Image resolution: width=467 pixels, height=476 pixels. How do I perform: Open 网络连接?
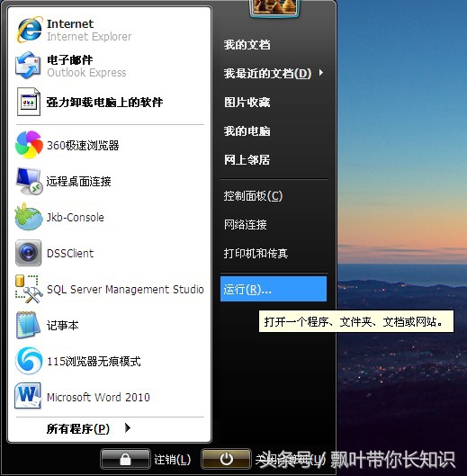(x=245, y=225)
